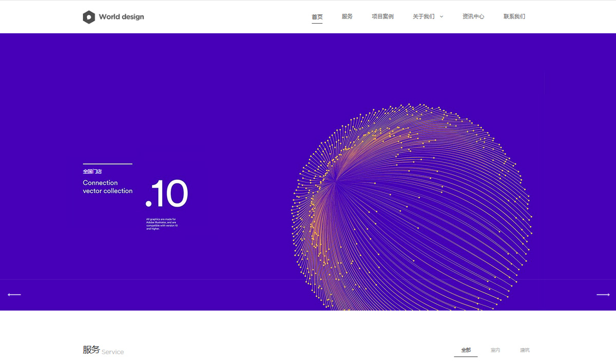This screenshot has width=616, height=364.
Task: Advance carousel with the right arrow
Action: click(x=603, y=295)
